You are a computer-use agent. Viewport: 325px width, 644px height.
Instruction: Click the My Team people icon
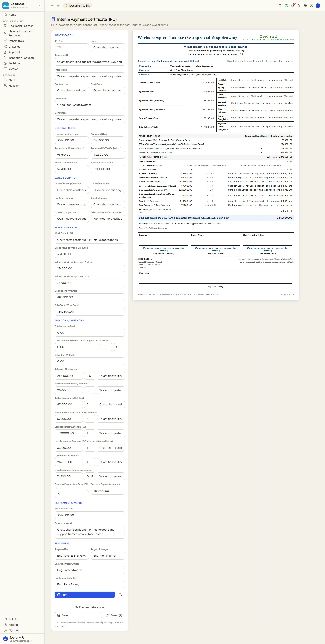pos(5,86)
